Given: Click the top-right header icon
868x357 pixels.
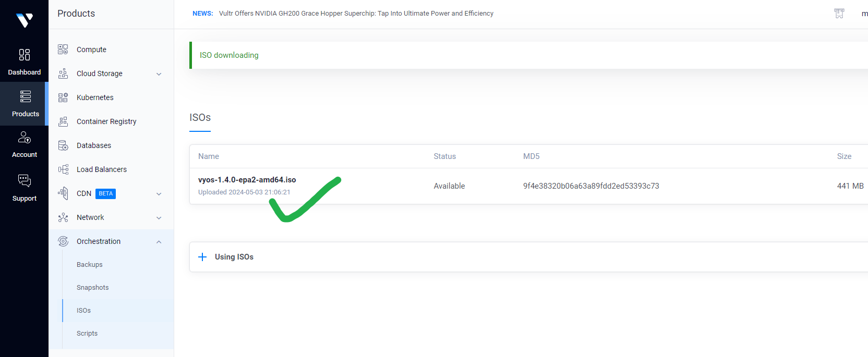Looking at the screenshot, I should [x=839, y=14].
